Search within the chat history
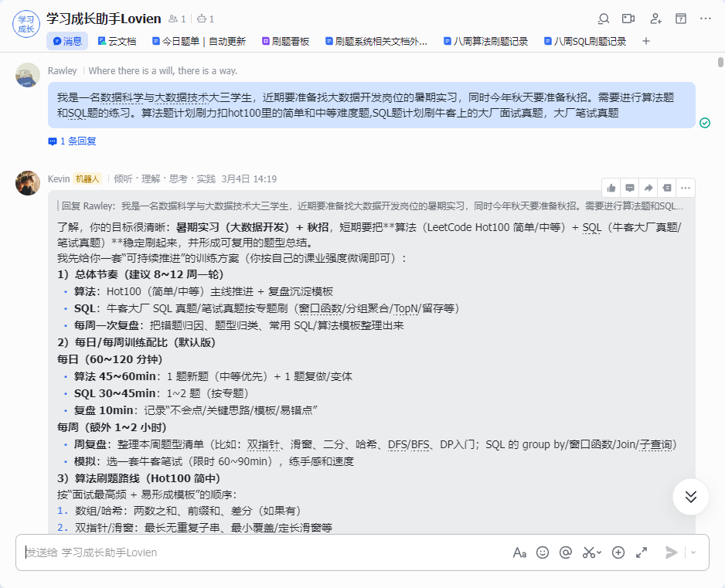 click(x=604, y=19)
